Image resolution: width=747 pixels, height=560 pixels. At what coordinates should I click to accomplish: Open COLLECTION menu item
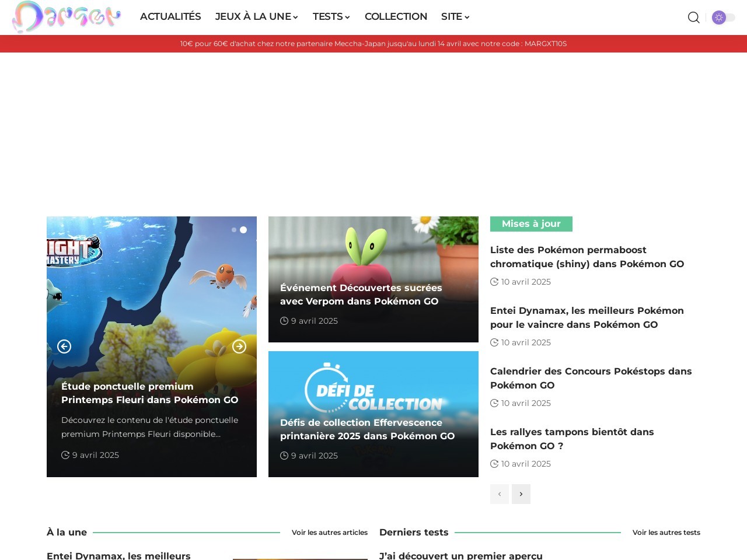396,17
